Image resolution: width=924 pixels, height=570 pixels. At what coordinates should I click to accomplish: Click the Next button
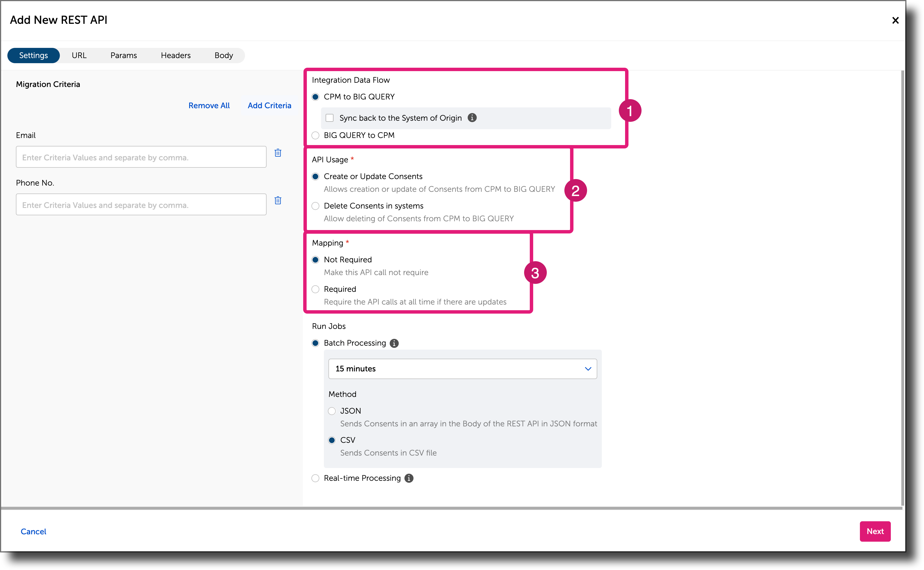[x=875, y=531]
